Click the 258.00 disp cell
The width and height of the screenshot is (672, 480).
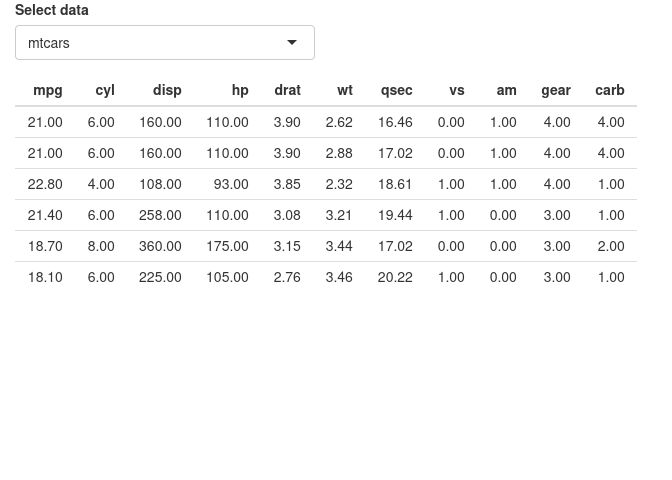coord(160,215)
